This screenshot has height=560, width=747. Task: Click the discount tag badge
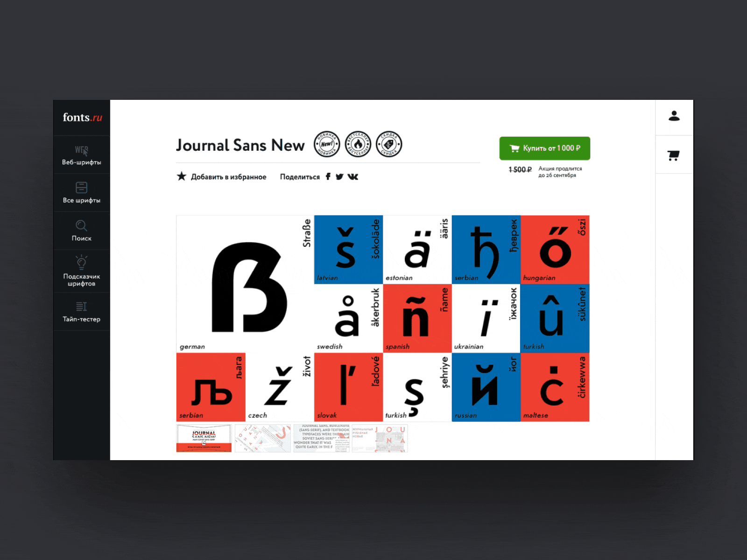click(x=389, y=144)
